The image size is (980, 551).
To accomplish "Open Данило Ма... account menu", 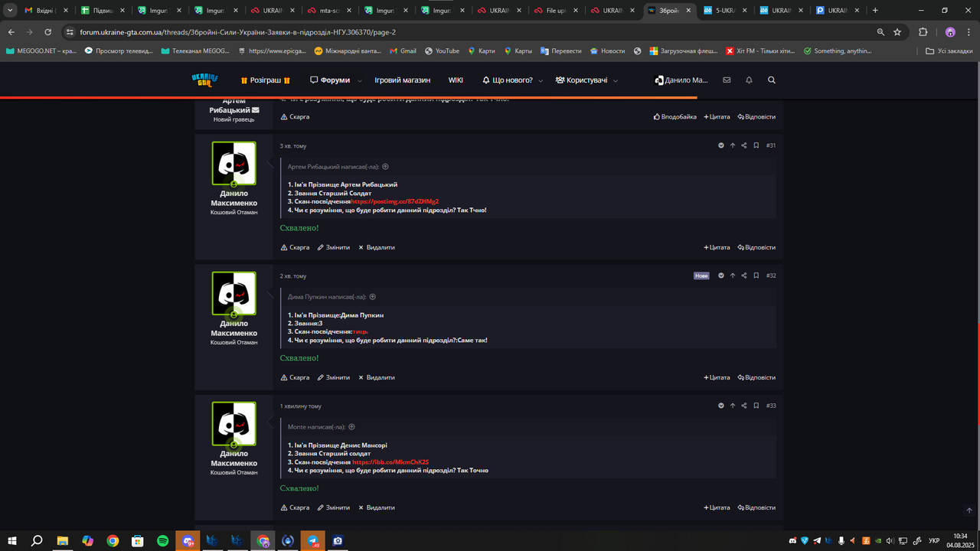I will pos(681,80).
